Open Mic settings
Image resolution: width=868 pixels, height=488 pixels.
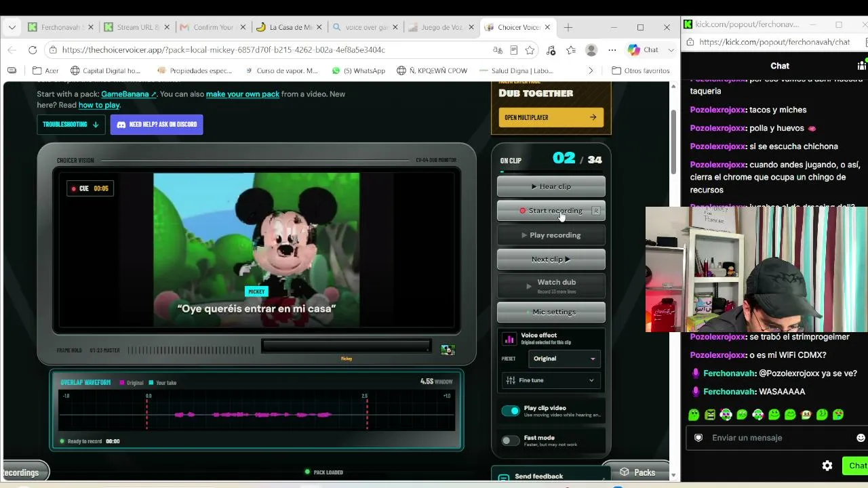click(x=551, y=312)
